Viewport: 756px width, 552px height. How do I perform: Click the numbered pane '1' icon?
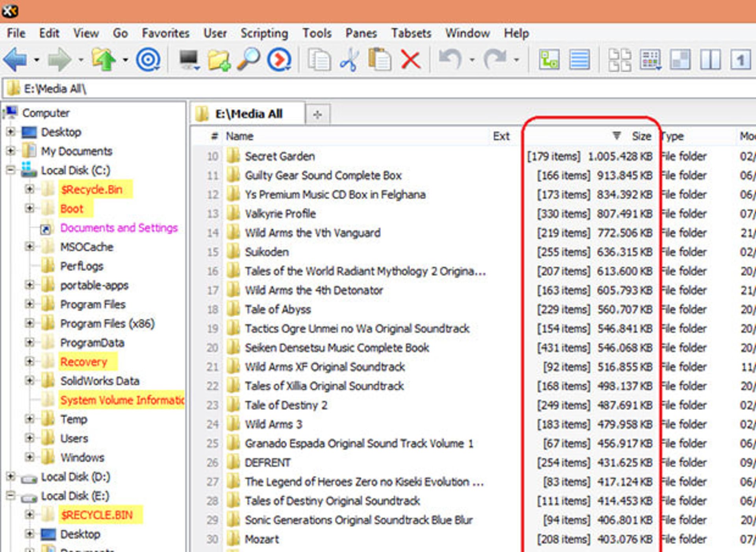[740, 60]
